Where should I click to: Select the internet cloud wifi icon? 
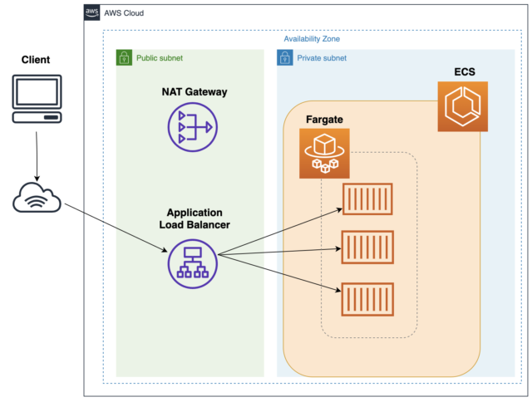coord(37,198)
